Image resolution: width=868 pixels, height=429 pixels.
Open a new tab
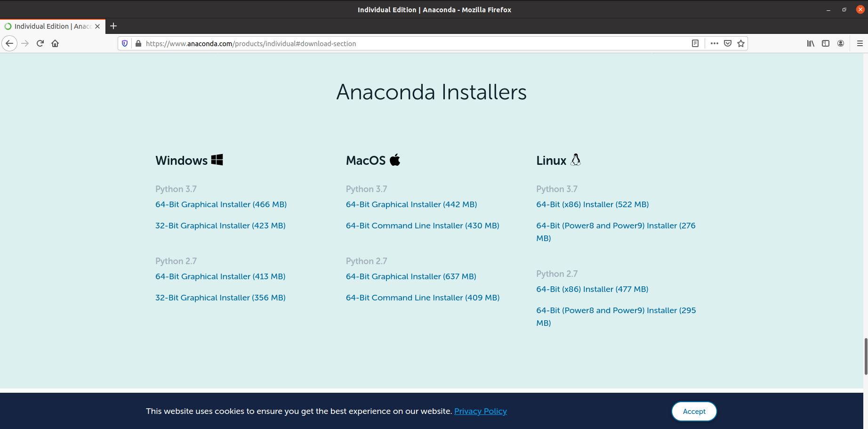tap(113, 26)
